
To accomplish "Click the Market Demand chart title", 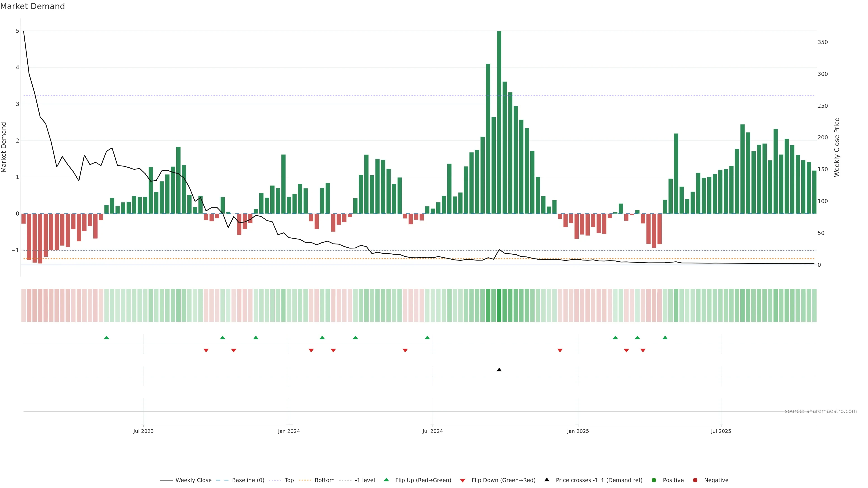I will click(32, 6).
